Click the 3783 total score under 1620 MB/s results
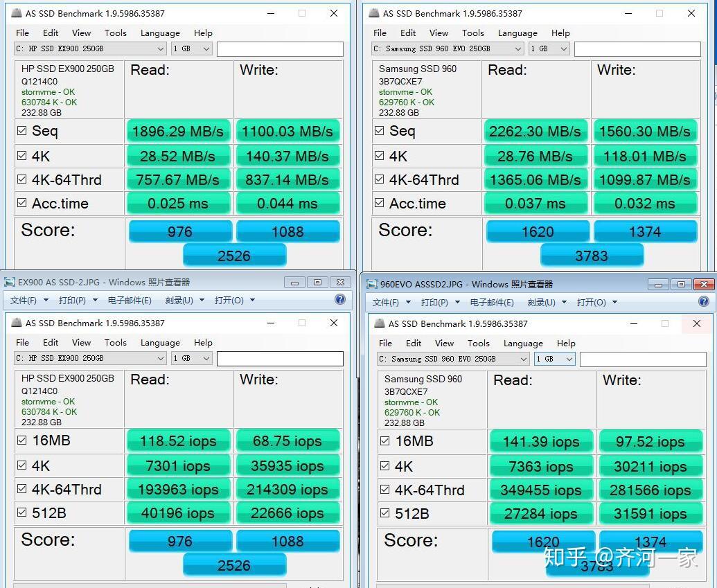 (x=592, y=255)
